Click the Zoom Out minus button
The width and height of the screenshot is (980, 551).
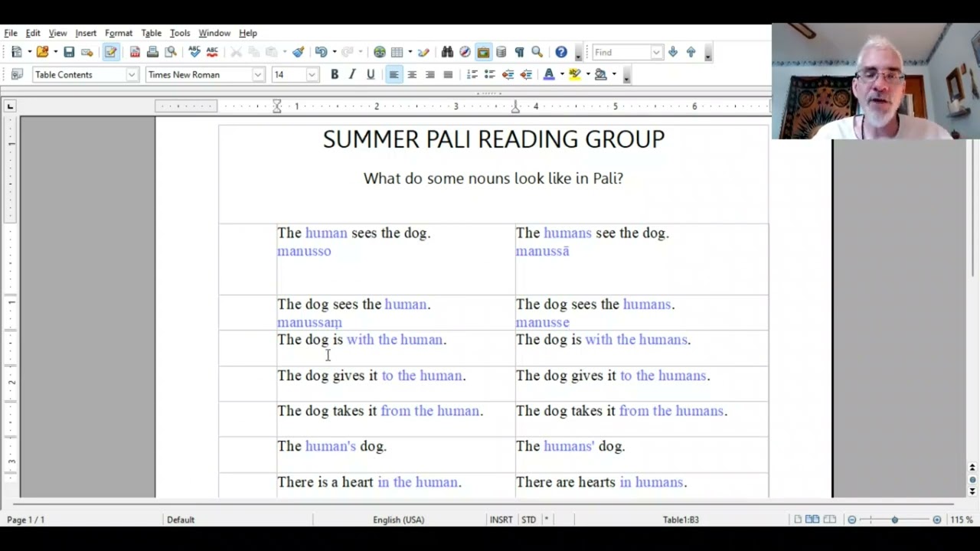tap(851, 520)
